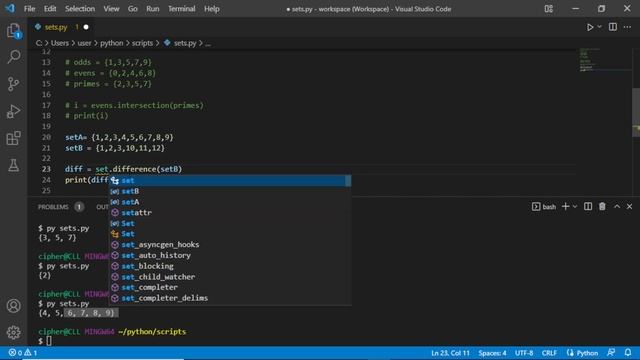Screen dimensions: 640x360
Task: Open the File menu
Action: coord(29,9)
